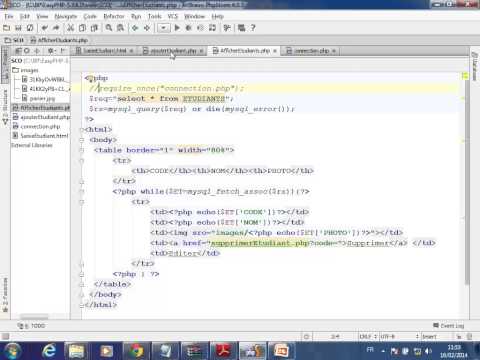Select AfficherEtudiants.php in the project tree
Screen dimensions: 480x360
[41, 108]
